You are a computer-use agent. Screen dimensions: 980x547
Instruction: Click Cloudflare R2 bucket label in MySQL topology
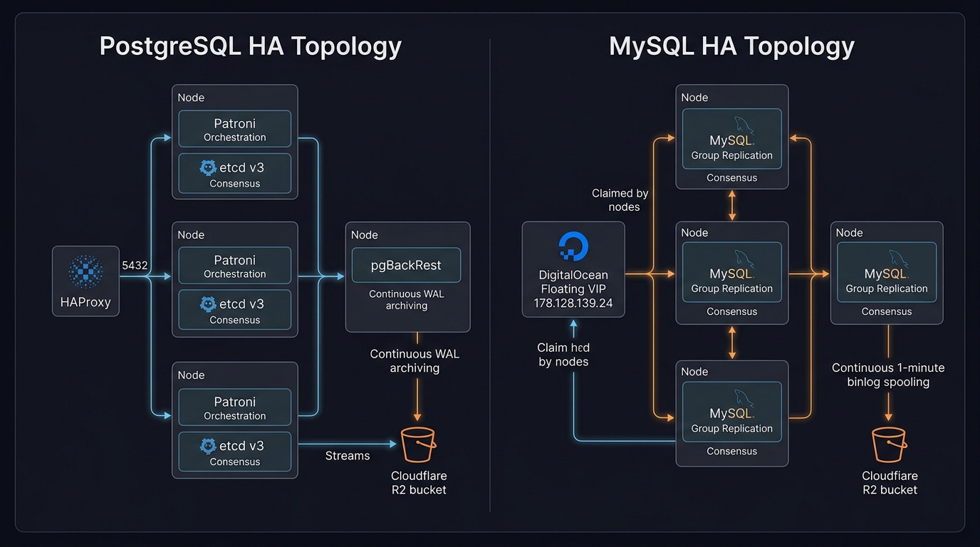coord(890,483)
